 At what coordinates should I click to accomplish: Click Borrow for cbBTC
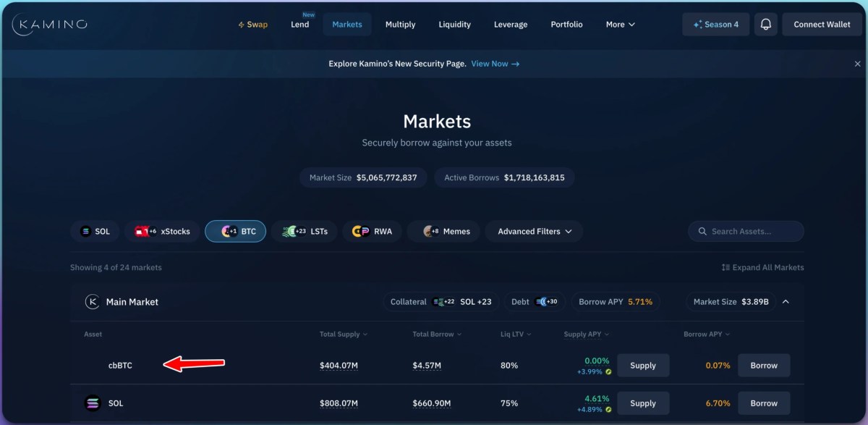click(x=764, y=366)
